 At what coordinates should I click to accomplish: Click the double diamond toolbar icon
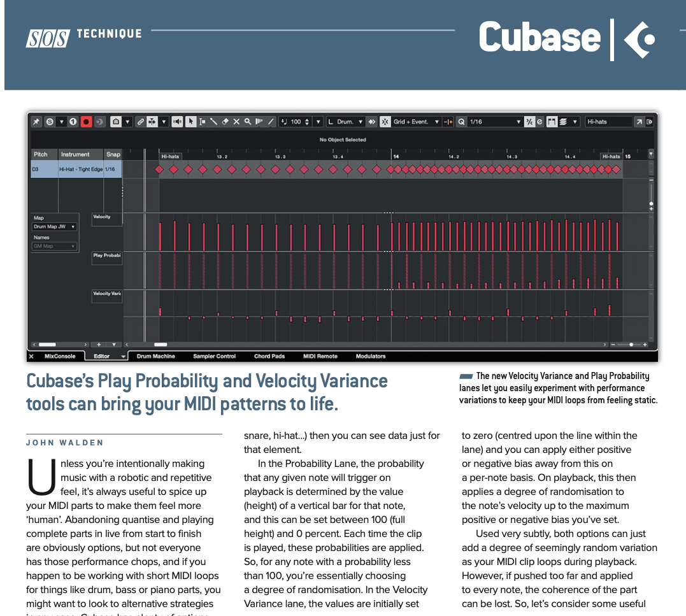coord(372,122)
